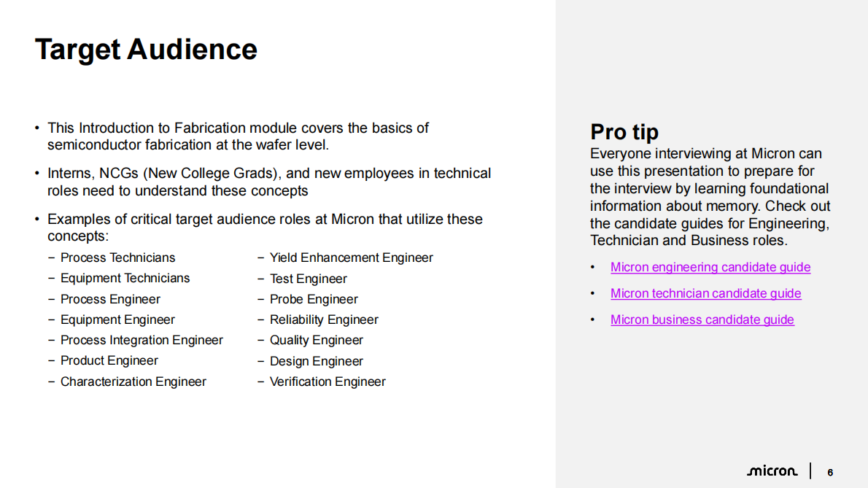This screenshot has height=488, width=868.
Task: Click the Target Audience slide title
Action: coord(146,50)
